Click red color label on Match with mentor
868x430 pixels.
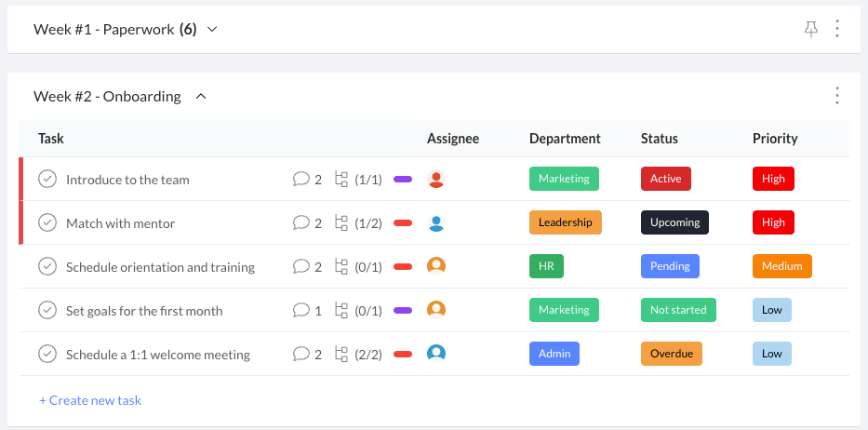tap(403, 222)
